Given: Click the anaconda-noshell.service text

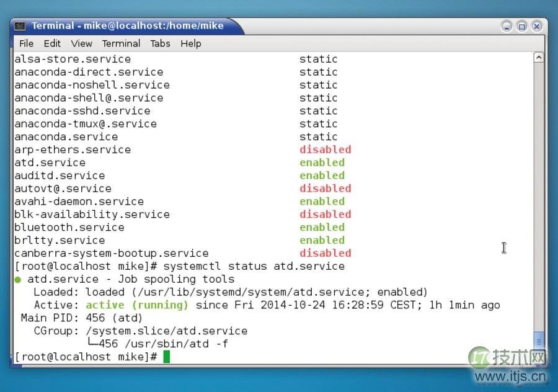Looking at the screenshot, I should [92, 85].
